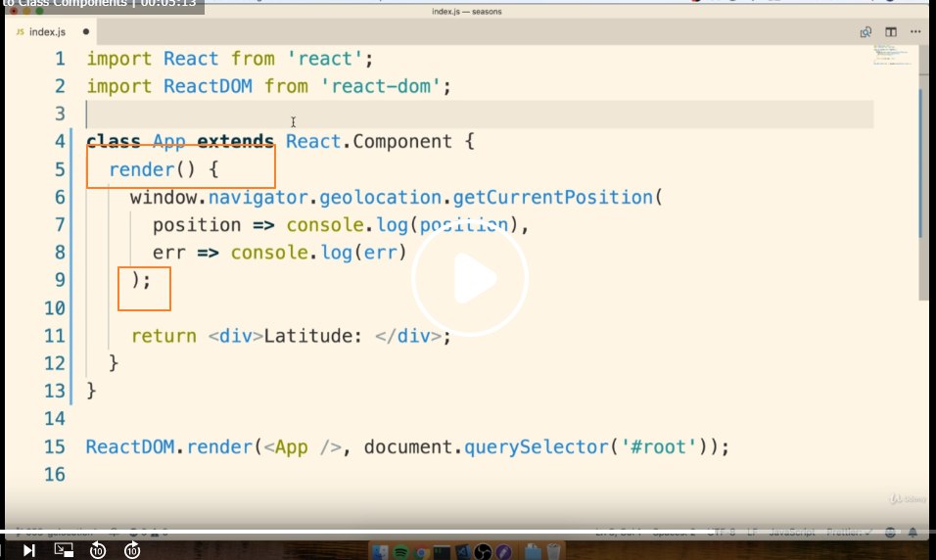Change the UTF-8 encoding in status bar

coord(722,532)
